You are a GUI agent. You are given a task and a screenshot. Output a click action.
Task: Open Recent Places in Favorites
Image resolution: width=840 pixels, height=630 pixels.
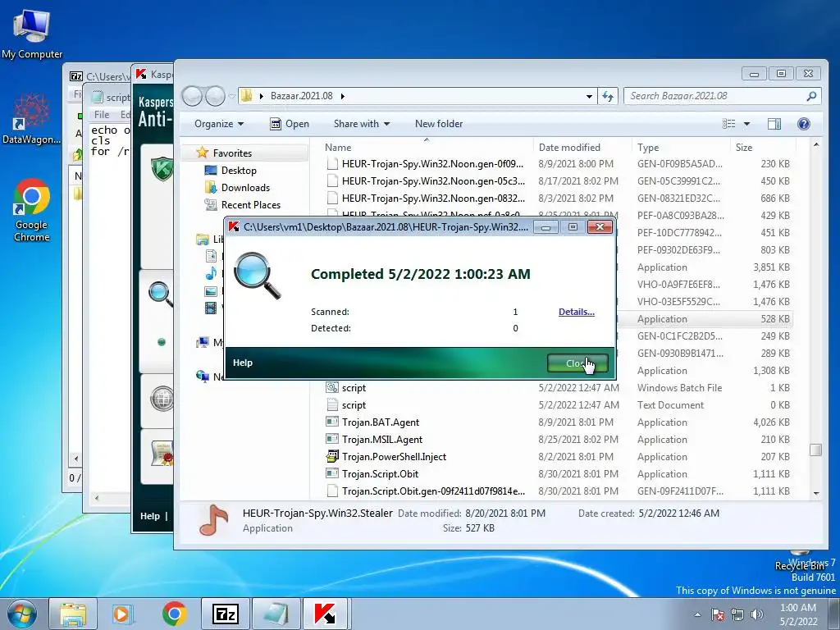[x=251, y=204]
